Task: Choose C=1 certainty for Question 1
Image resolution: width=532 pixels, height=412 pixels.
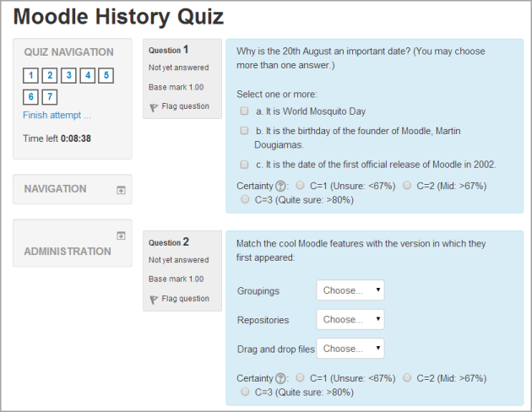Action: [301, 186]
